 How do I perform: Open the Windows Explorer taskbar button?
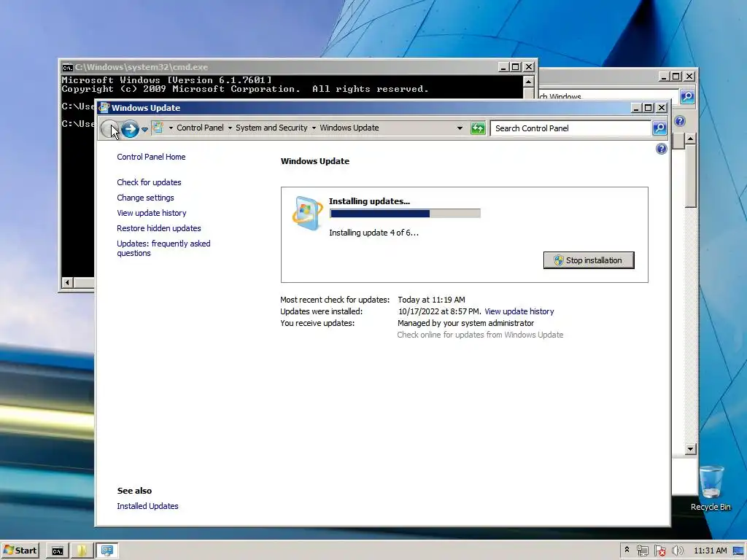[82, 551]
